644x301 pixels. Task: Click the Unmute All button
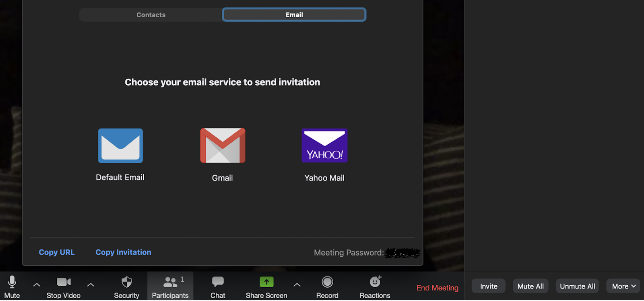tap(578, 286)
